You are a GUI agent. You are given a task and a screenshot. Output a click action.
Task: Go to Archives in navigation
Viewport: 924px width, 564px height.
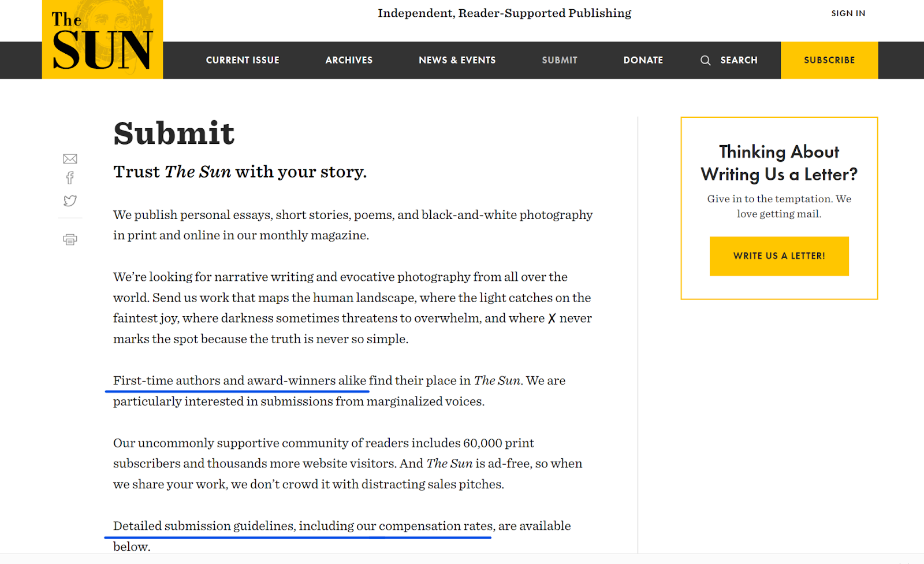(349, 60)
